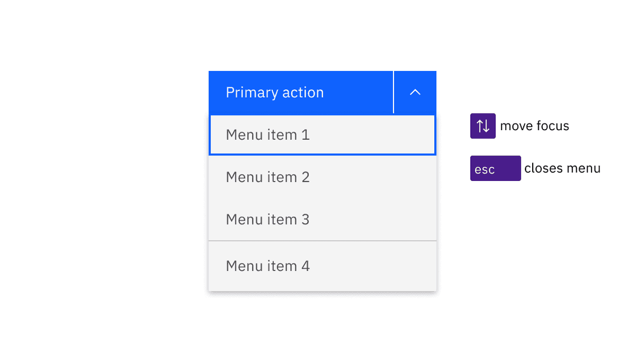
Task: Click the Primary action button label
Action: click(x=274, y=92)
